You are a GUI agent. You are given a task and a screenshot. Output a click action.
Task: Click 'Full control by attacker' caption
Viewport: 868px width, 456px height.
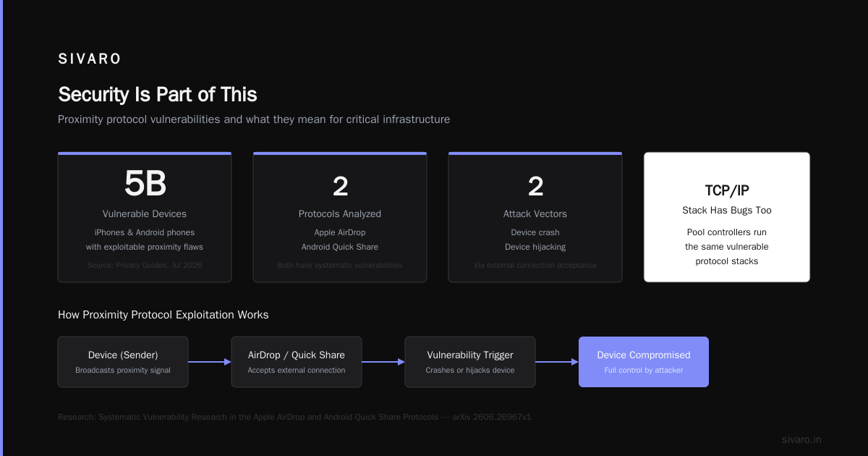click(644, 371)
